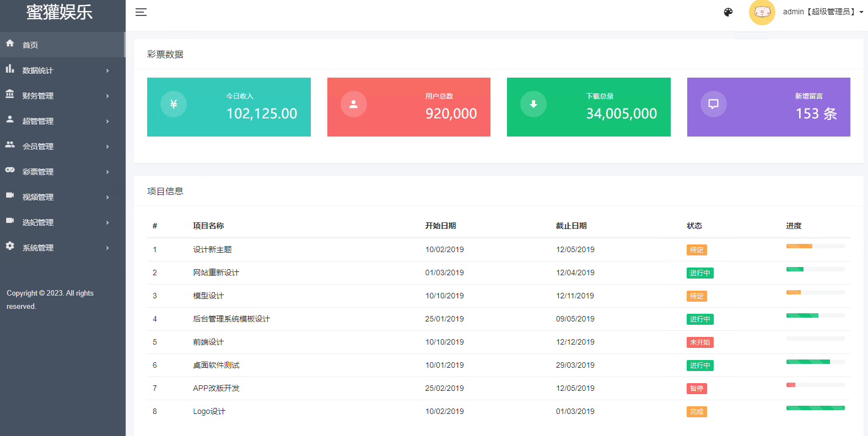Expand the 彩票管理 chevron arrow
Screen dimensions: 868x436
point(107,172)
